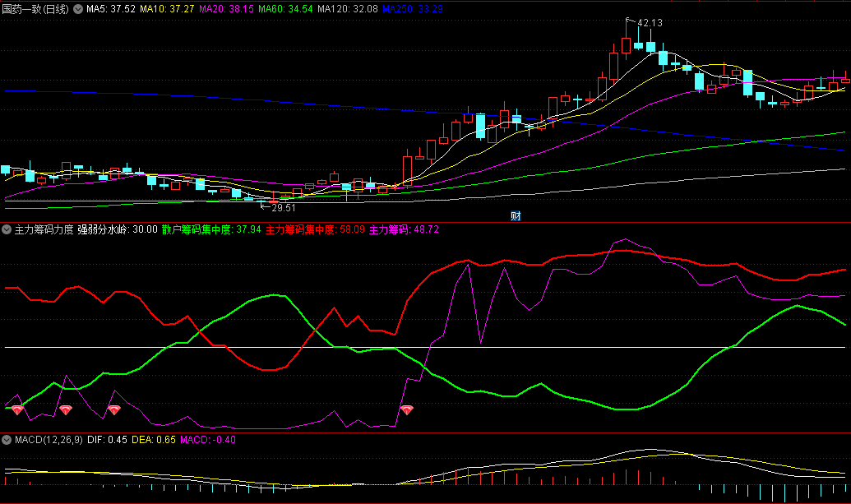Click the 主力筹码力度 indicator name
The width and height of the screenshot is (851, 504).
tap(44, 229)
